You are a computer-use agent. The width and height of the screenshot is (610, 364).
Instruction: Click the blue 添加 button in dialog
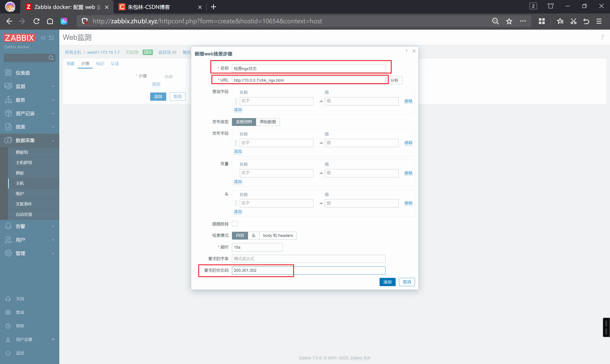click(387, 282)
